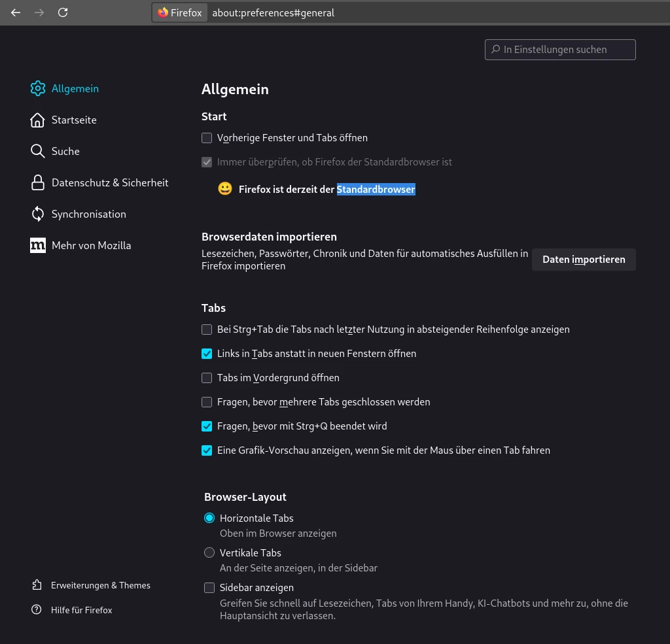This screenshot has width=670, height=644.
Task: Click the back arrow in the toolbar
Action: point(16,12)
